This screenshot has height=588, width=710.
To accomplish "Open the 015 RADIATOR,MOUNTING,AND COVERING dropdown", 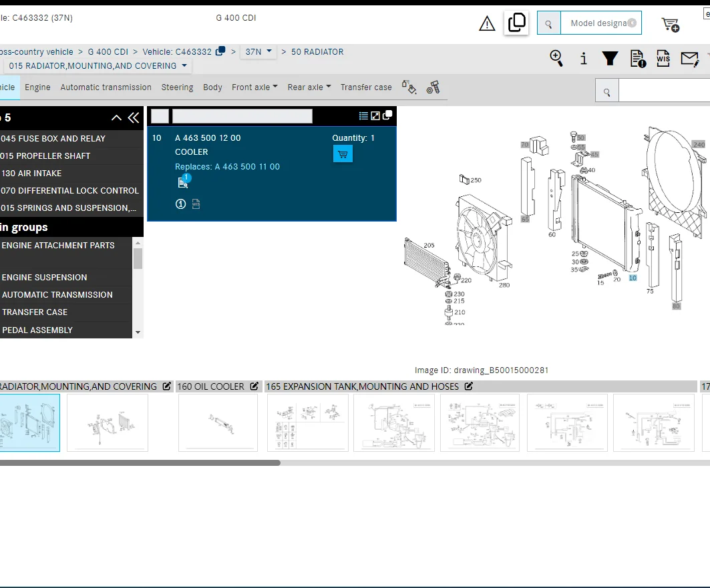I will 97,65.
